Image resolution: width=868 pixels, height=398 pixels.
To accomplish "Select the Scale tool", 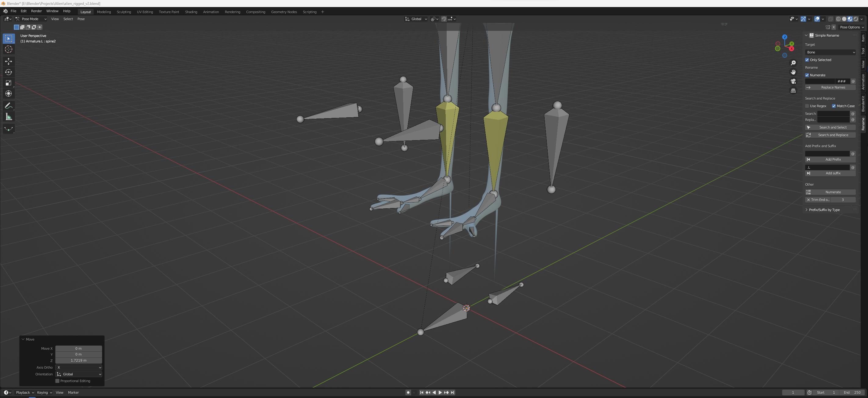I will pyautogui.click(x=9, y=83).
